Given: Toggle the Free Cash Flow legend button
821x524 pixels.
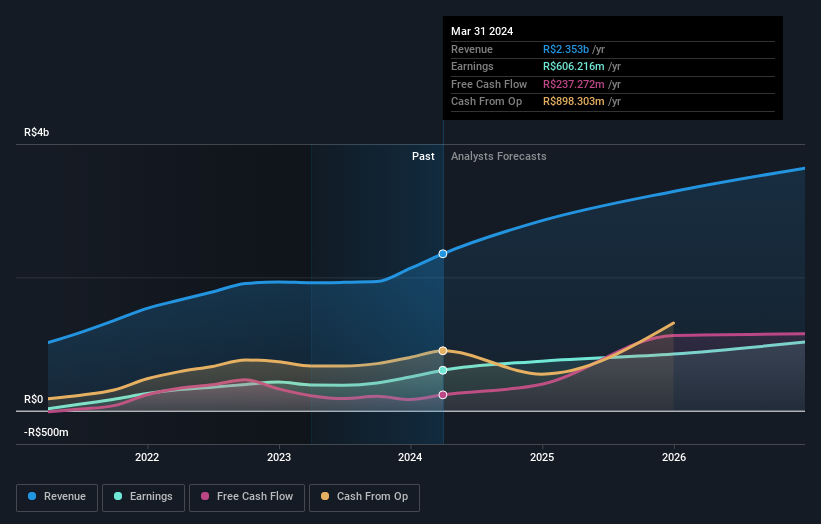Looking at the screenshot, I should point(247,497).
